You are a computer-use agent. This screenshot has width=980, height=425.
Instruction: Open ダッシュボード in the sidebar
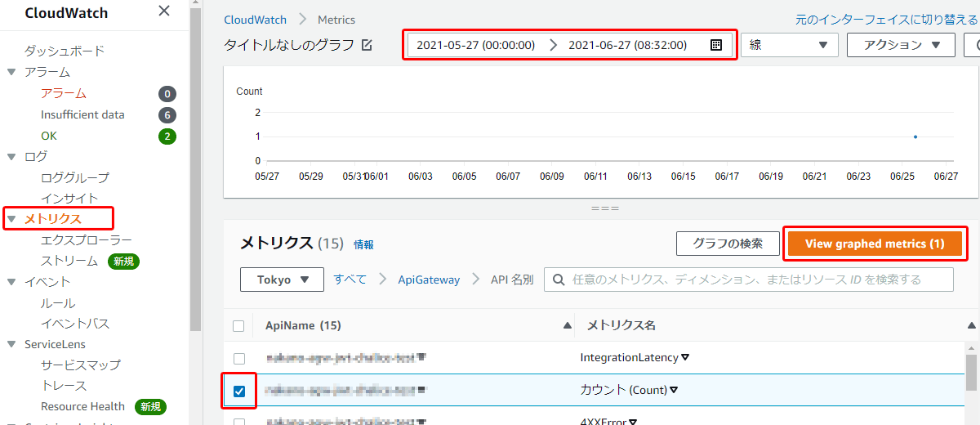click(x=65, y=51)
